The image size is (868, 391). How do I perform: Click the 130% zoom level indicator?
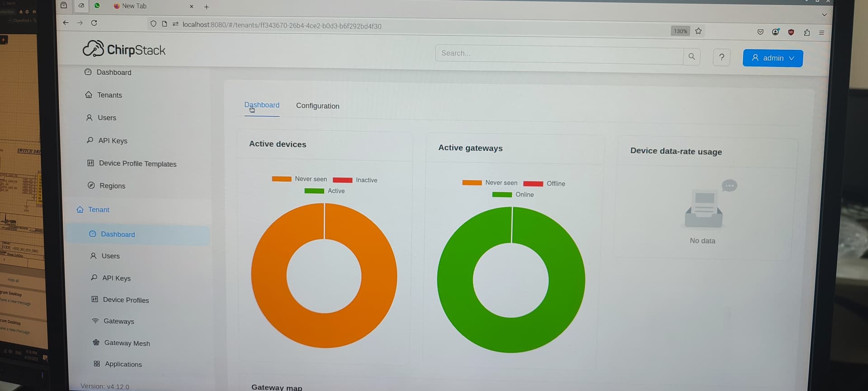[680, 31]
